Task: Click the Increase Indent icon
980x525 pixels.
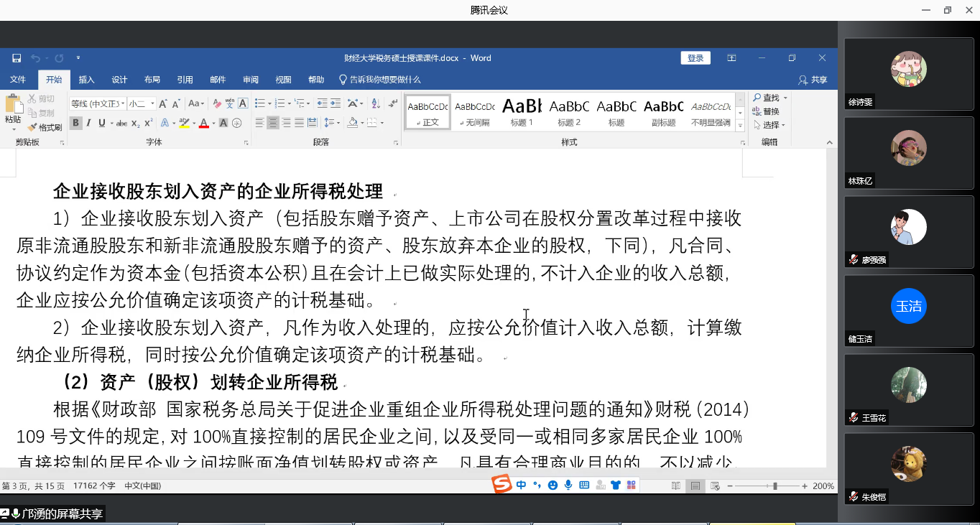Action: pos(336,103)
